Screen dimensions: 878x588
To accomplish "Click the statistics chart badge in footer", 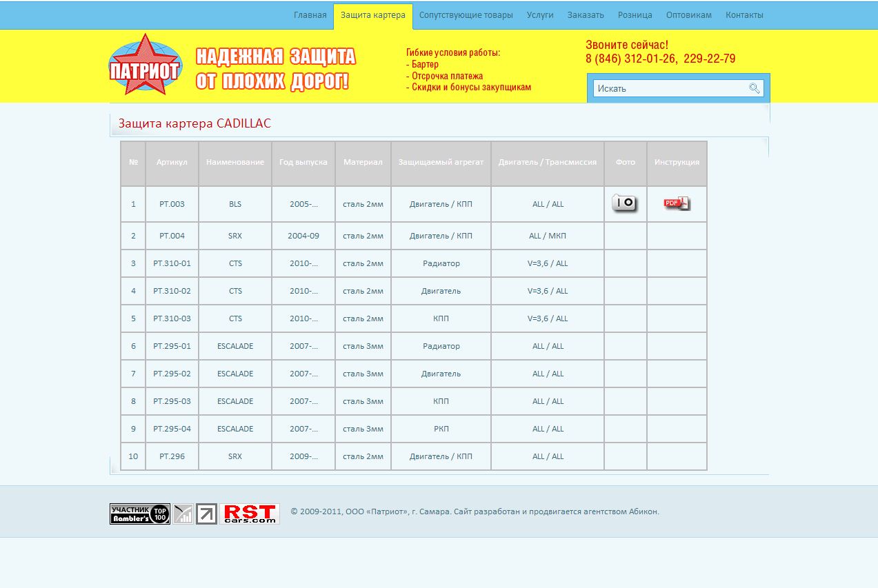I will coord(183,514).
